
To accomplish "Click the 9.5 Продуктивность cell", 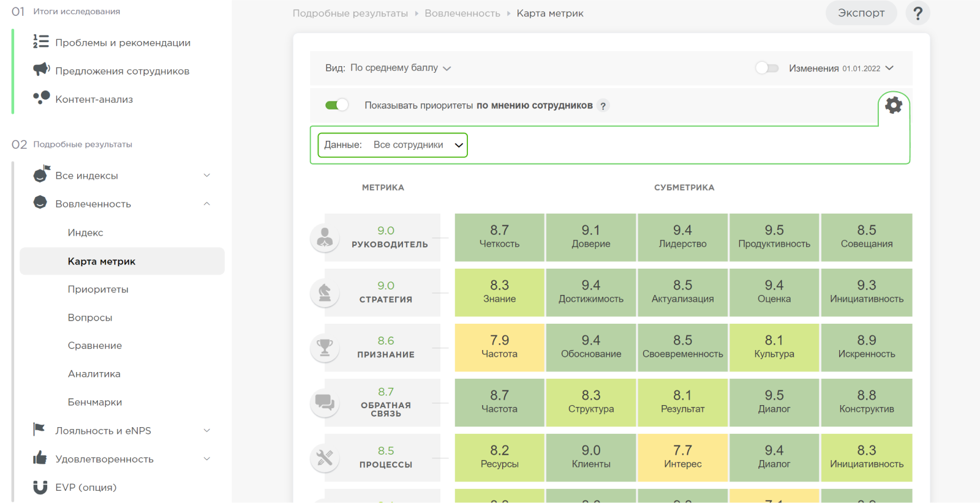I will [x=774, y=237].
